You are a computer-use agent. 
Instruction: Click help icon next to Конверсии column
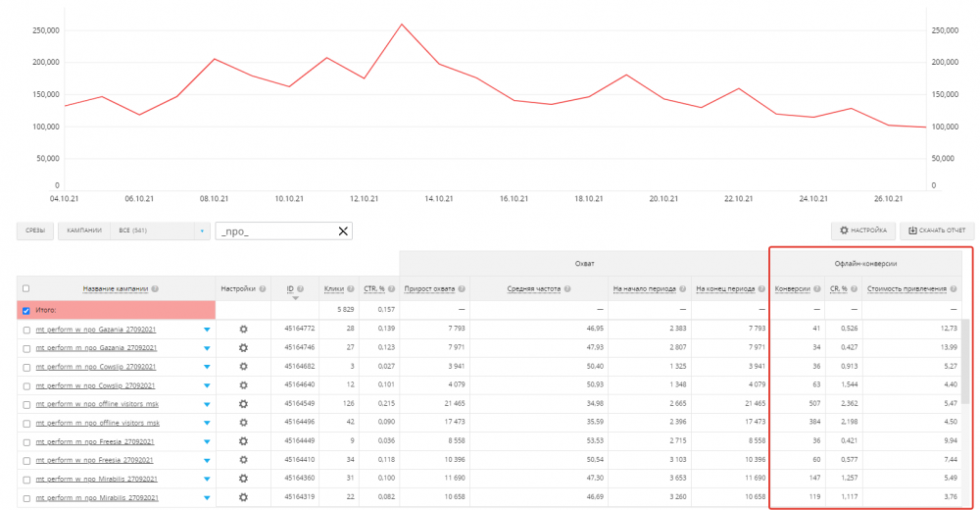(x=817, y=289)
